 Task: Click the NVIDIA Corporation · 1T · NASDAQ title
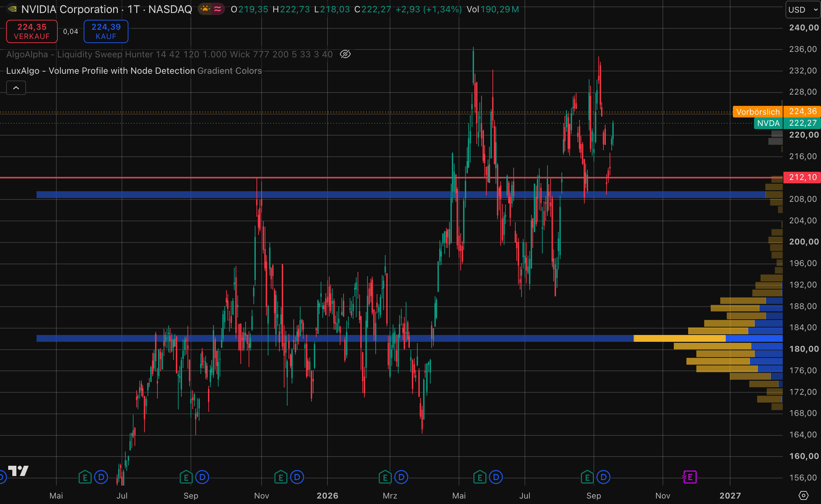107,9
